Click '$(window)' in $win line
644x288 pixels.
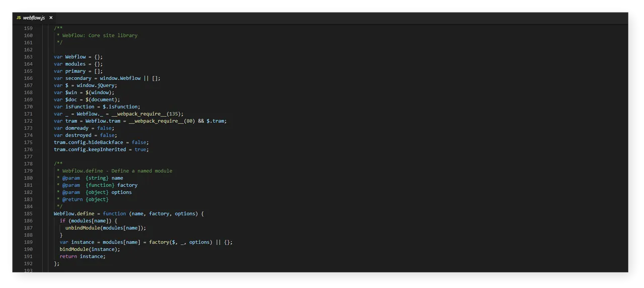pyautogui.click(x=100, y=93)
